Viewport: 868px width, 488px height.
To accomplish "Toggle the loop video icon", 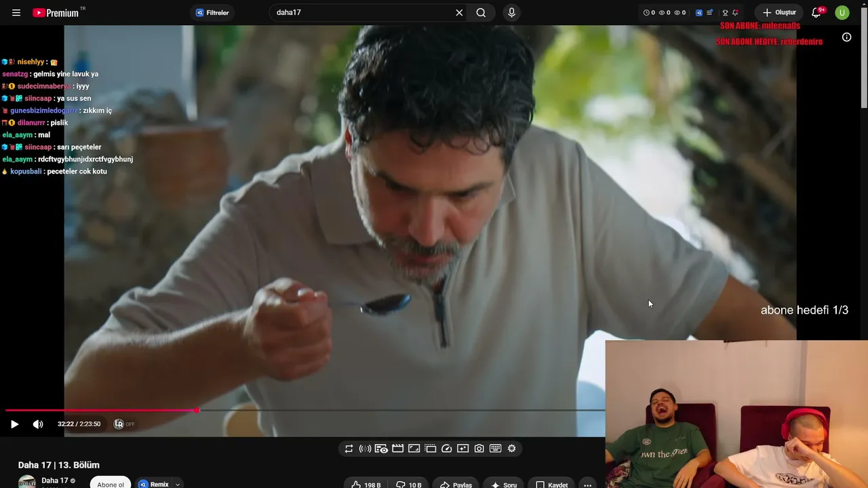I will [x=349, y=449].
